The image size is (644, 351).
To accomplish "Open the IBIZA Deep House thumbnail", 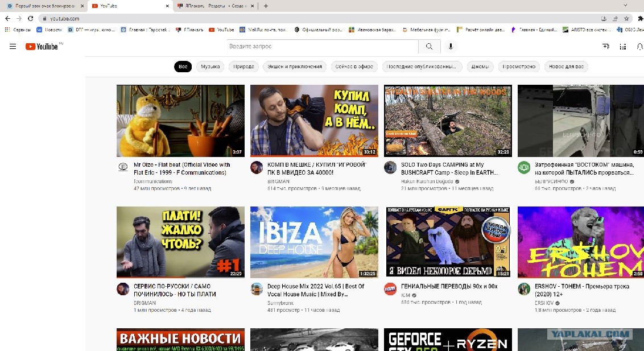I will [314, 242].
